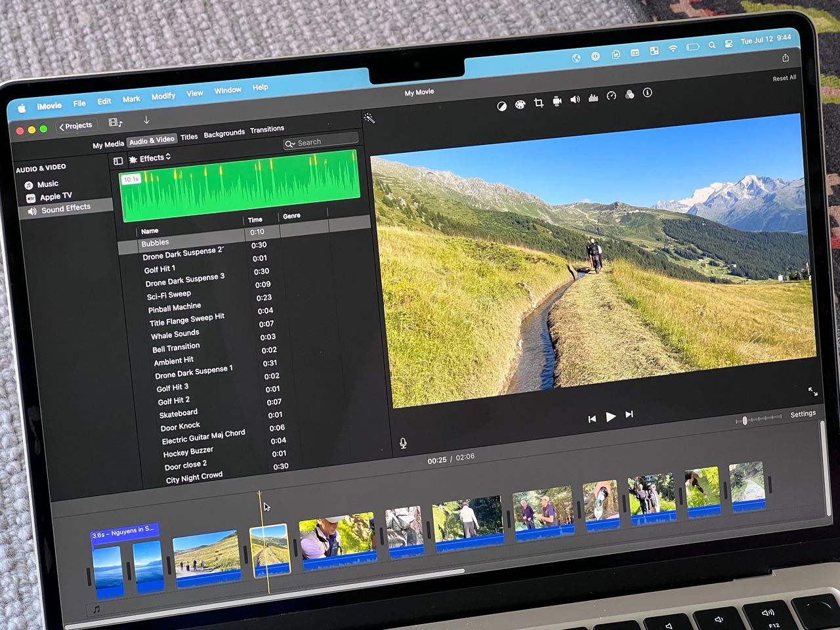Open the File menu
840x630 pixels.
[x=79, y=103]
